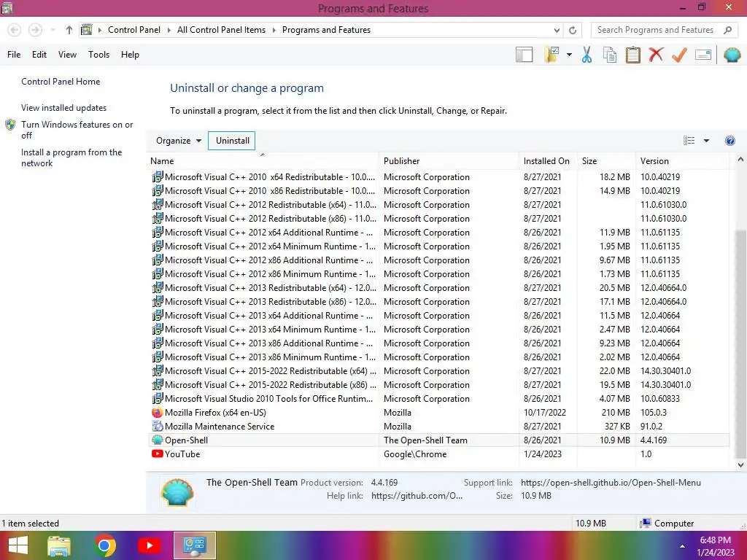This screenshot has height=560, width=747.
Task: Click Control Panel in the breadcrumb
Action: pyautogui.click(x=134, y=30)
